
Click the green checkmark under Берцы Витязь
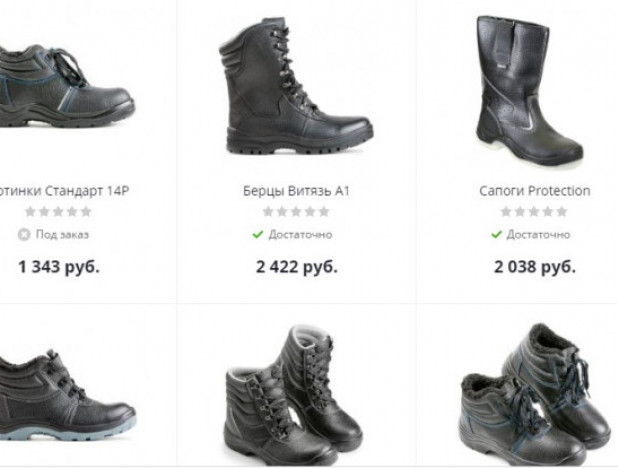coord(258,235)
